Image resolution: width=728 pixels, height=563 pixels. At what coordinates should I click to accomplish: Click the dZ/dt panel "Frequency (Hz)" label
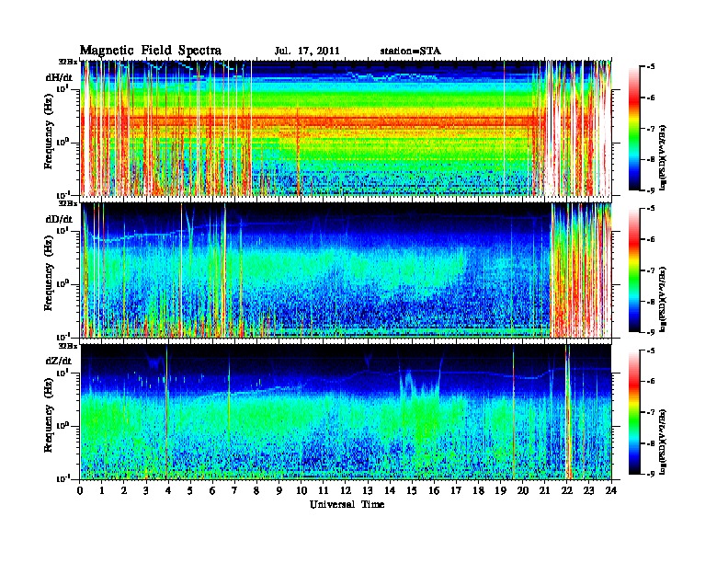pyautogui.click(x=49, y=415)
